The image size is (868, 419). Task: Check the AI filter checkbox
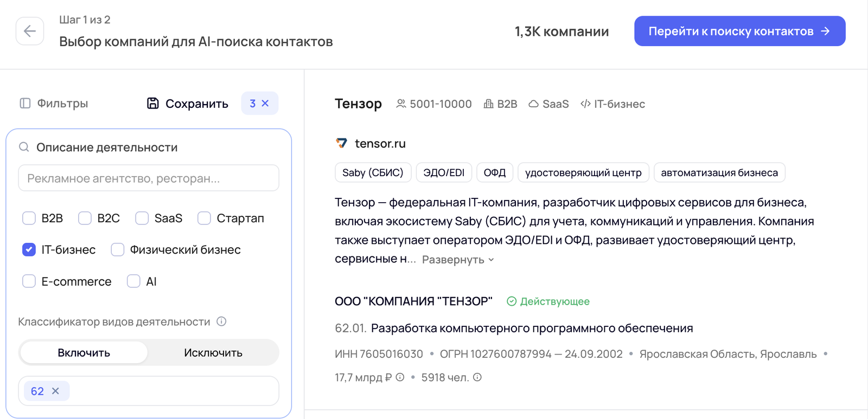point(133,281)
